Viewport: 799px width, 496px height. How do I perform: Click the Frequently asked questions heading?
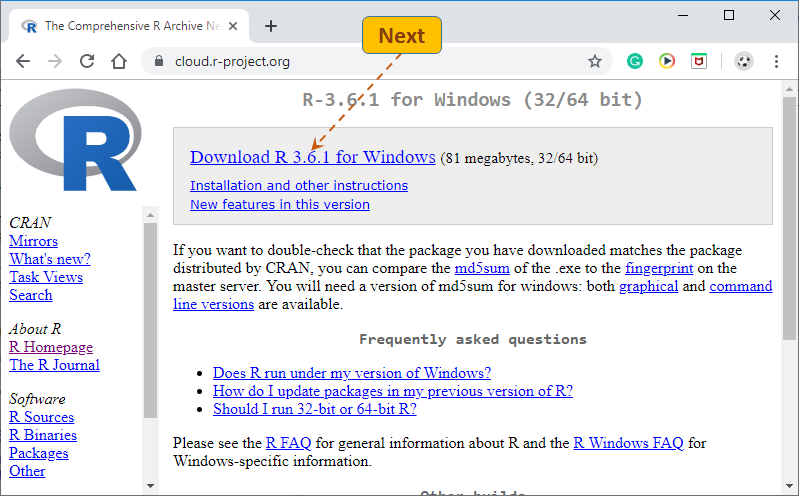(473, 339)
